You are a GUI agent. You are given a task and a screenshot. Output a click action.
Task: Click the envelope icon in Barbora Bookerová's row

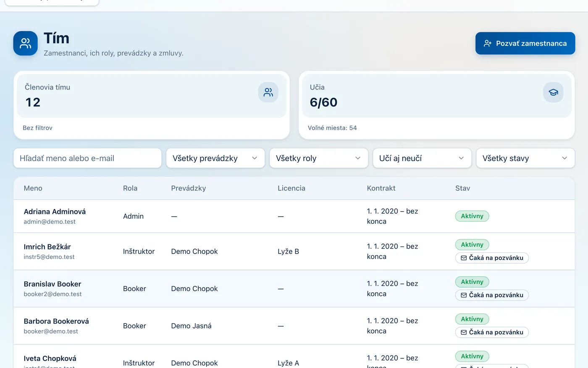pos(464,332)
